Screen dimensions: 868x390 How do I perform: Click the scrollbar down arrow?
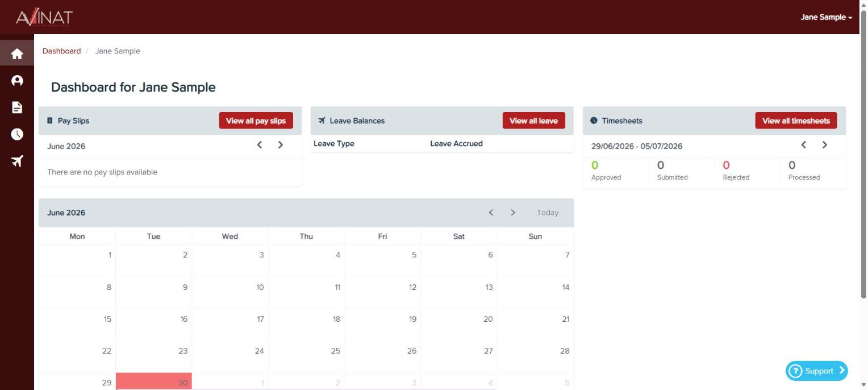pos(863,385)
